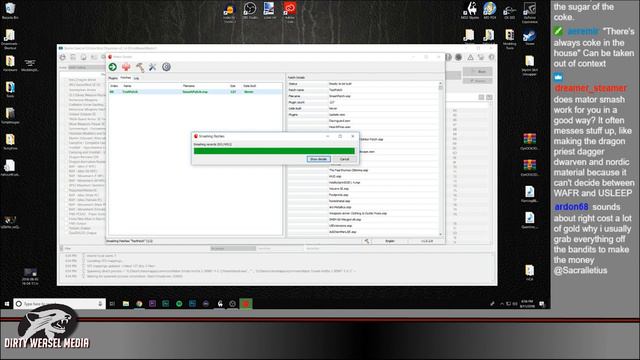Open the Recycle Bin desktop icon

click(x=10, y=11)
